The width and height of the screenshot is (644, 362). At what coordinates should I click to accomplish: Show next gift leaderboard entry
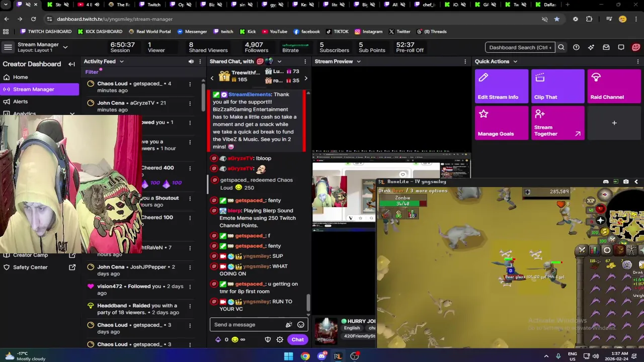coord(305,78)
